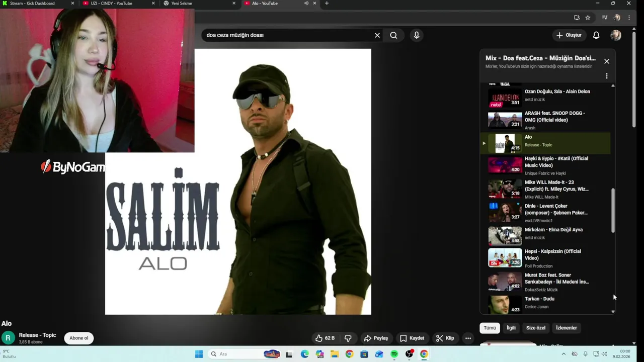Dislike the Alo video
644x362 pixels.
[348, 338]
